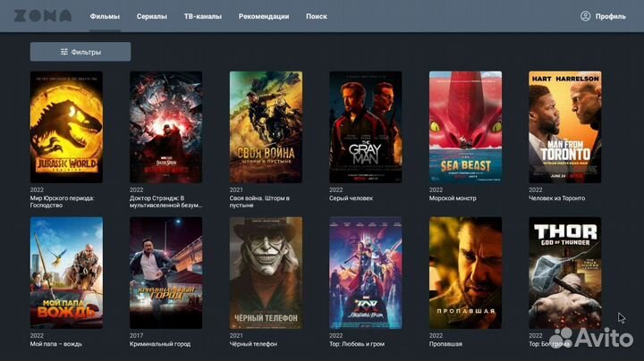The height and width of the screenshot is (361, 644).
Task: Click title 'Серый человек'
Action: (351, 198)
